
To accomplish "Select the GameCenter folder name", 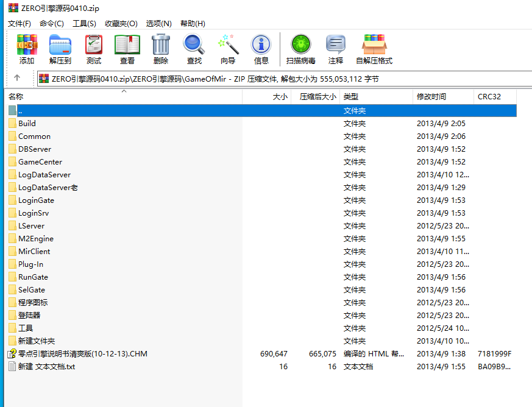I will pyautogui.click(x=40, y=162).
